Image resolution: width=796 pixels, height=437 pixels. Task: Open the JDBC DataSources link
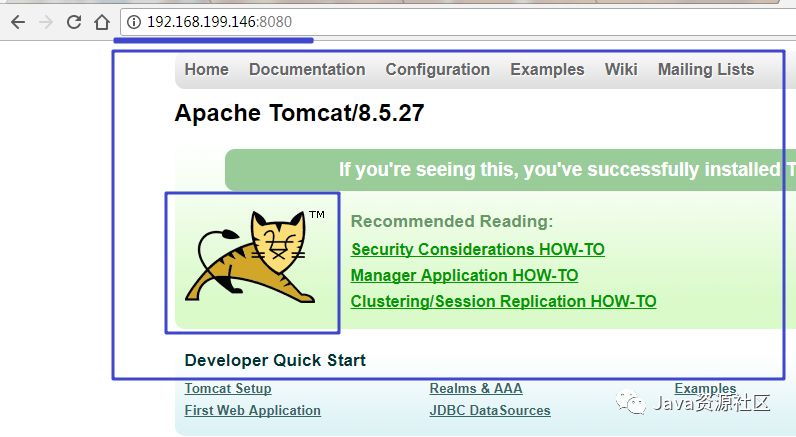490,410
